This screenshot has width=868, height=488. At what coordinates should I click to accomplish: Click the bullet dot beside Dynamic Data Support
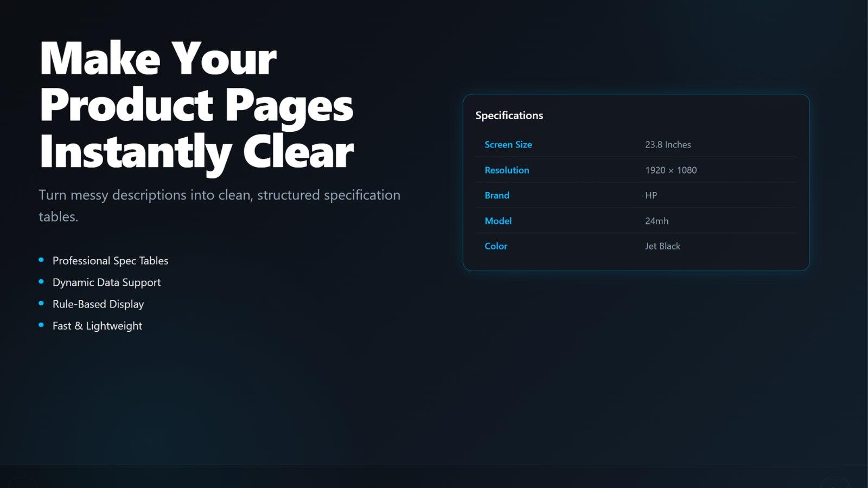(x=41, y=282)
